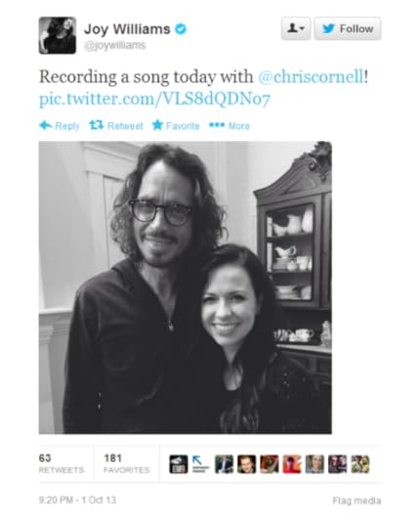Open the user actions dropdown button
The height and width of the screenshot is (528, 420).
296,28
